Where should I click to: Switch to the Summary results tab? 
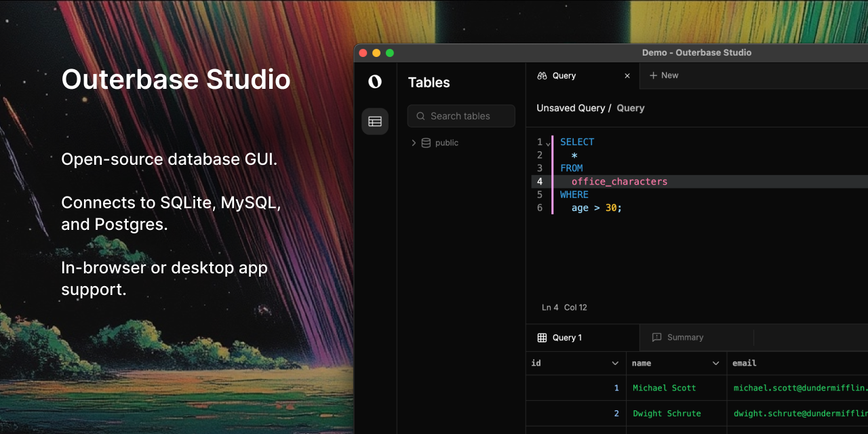[x=678, y=338]
